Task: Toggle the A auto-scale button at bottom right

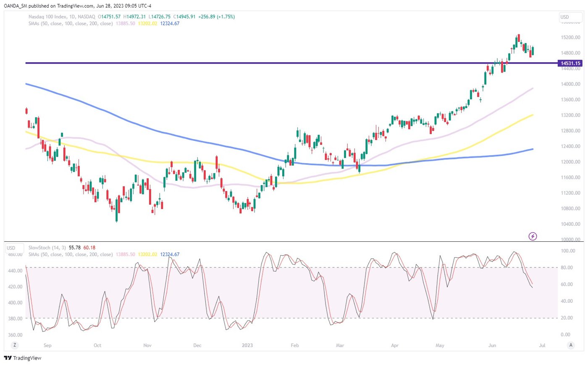Action: tap(570, 345)
